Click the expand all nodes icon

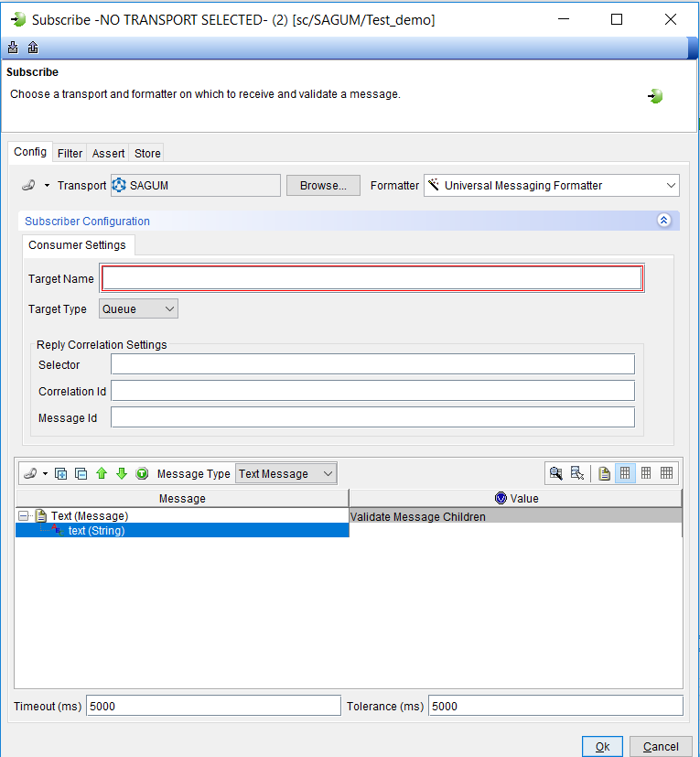(60, 473)
